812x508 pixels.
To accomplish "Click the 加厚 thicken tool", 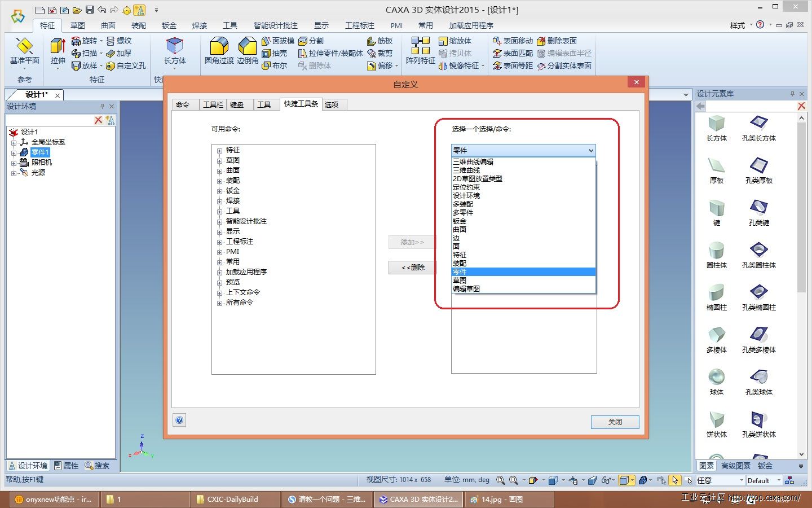I will pos(119,53).
